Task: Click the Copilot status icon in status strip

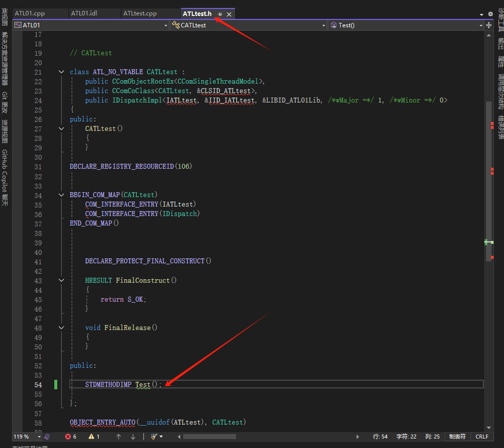Action: tap(47, 437)
